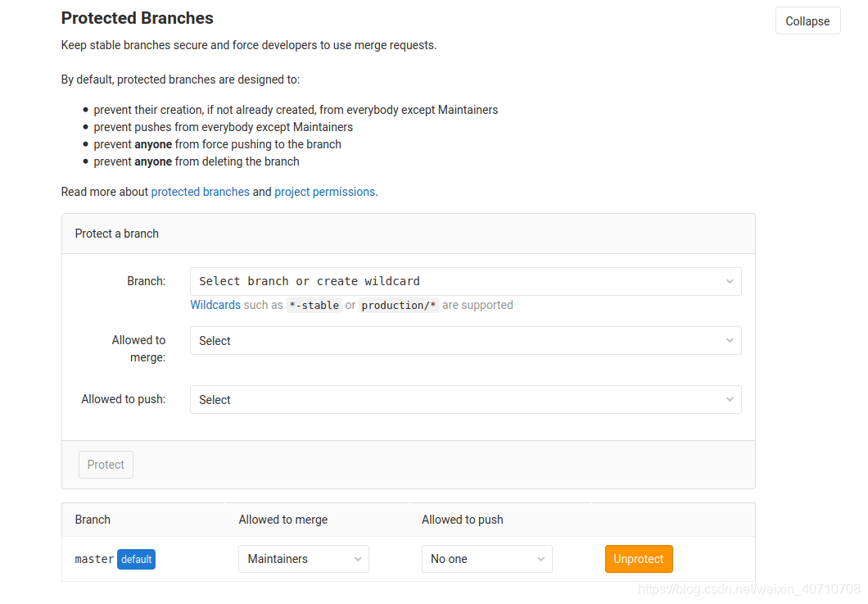This screenshot has height=604, width=868.
Task: Click chevron arrow in No one dropdown
Action: pos(540,559)
